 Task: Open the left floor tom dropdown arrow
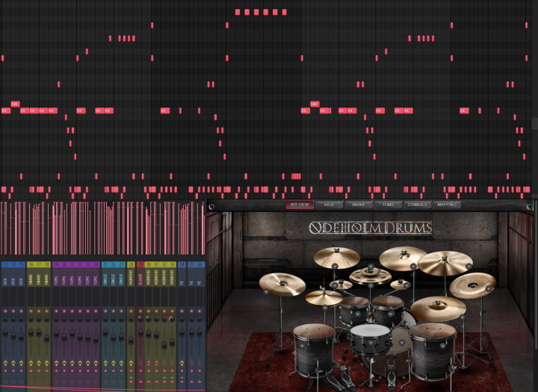click(x=302, y=346)
